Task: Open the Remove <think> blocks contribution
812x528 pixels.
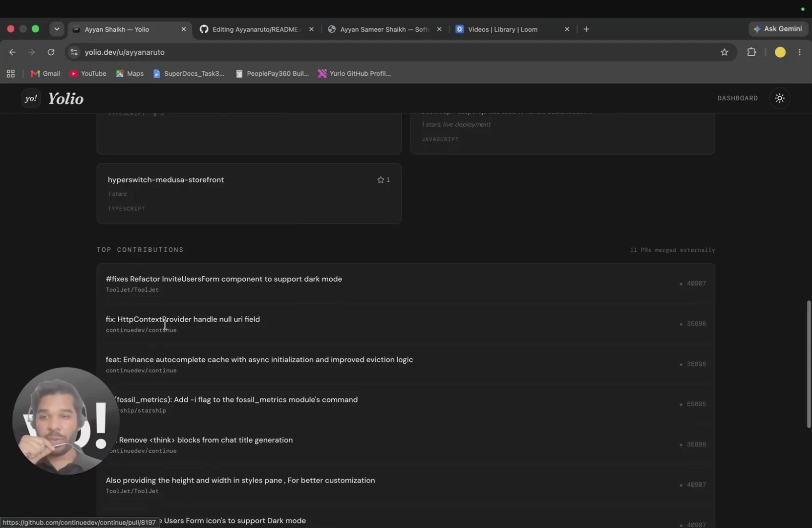Action: point(406,445)
